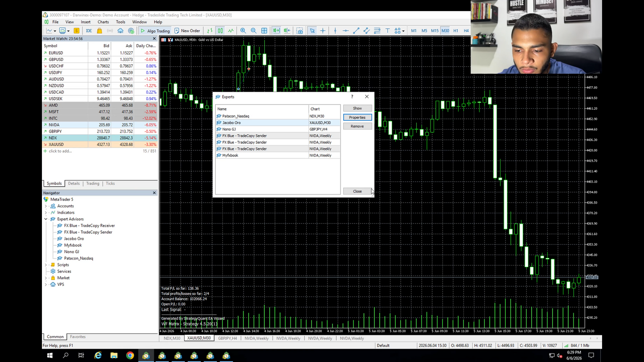
Task: Switch to NDX,M30 chart tab
Action: click(172, 338)
